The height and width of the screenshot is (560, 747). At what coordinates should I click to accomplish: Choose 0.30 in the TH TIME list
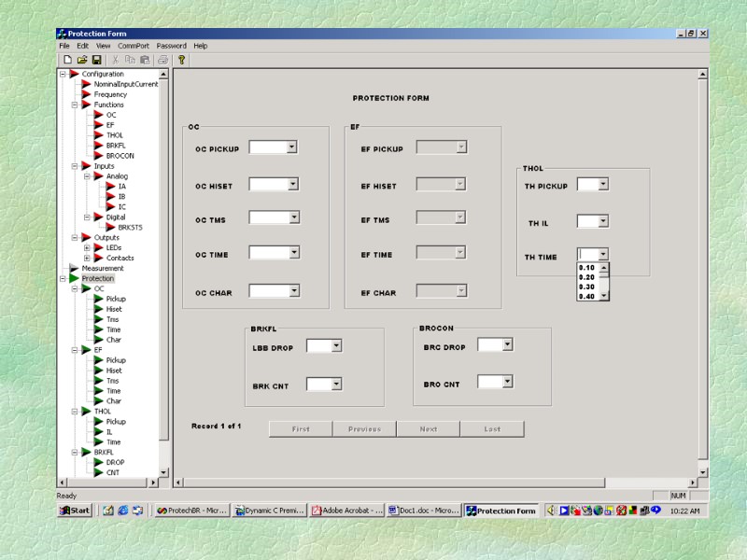[587, 287]
